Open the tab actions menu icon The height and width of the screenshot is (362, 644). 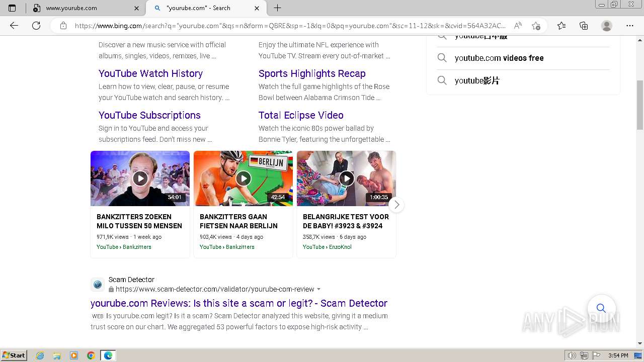coord(12,8)
